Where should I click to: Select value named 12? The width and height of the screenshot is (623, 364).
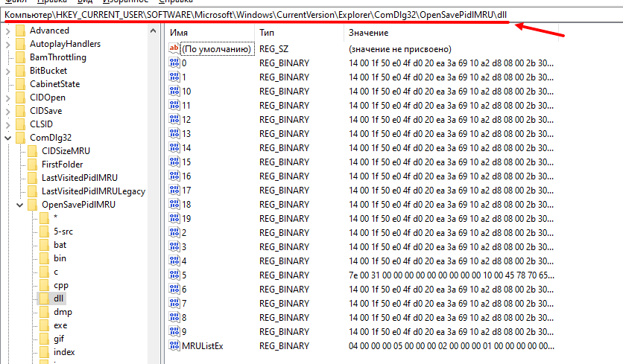tap(186, 120)
